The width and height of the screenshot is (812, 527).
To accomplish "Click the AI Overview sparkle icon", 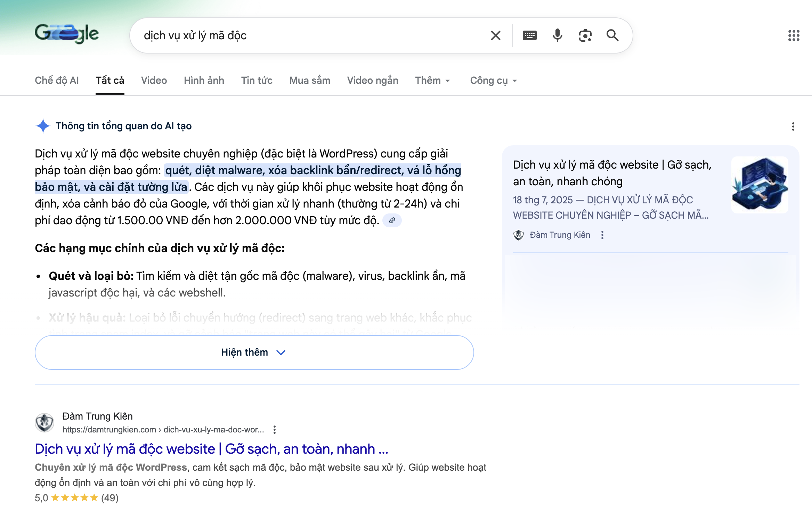I will 43,126.
